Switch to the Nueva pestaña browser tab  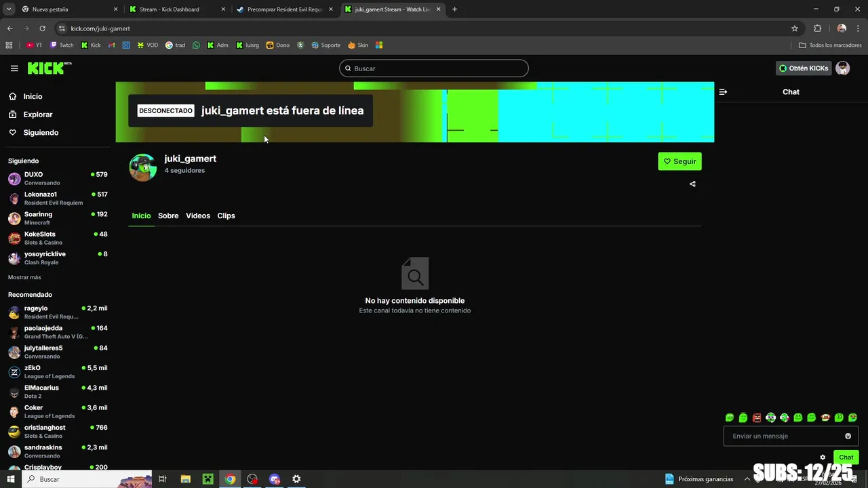click(x=69, y=9)
